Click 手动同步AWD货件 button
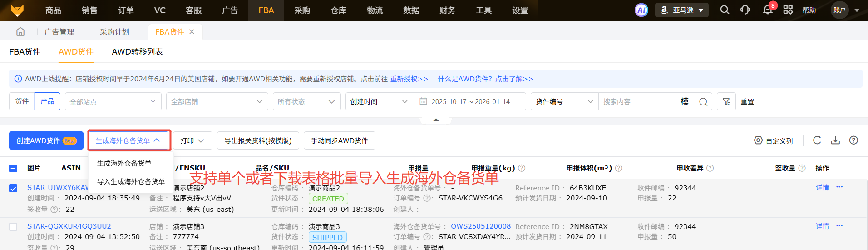The height and width of the screenshot is (250, 868). tap(340, 140)
